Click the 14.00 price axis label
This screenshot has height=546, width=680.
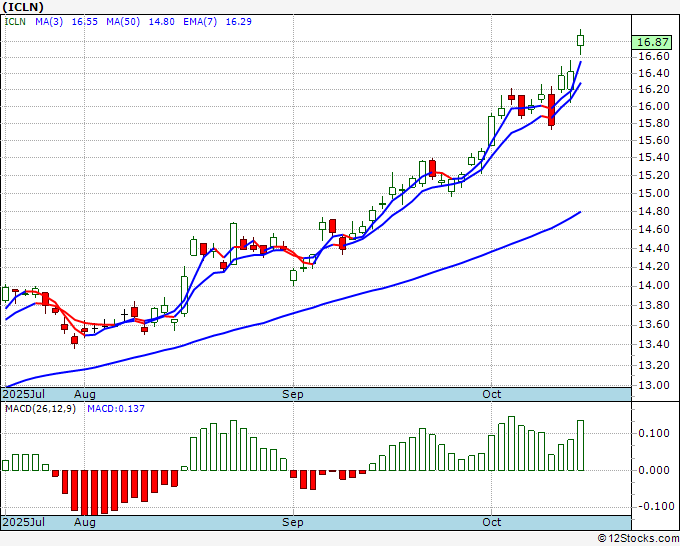pos(654,285)
